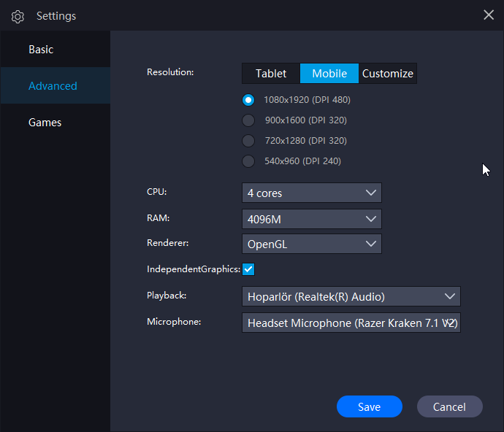Click the Resolution label
Screen dimensions: 504x432
170,72
